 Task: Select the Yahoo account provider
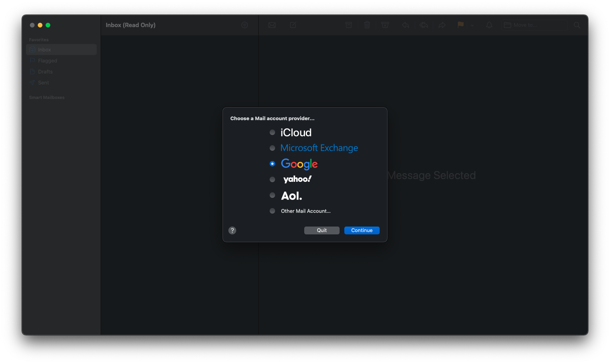pyautogui.click(x=272, y=179)
